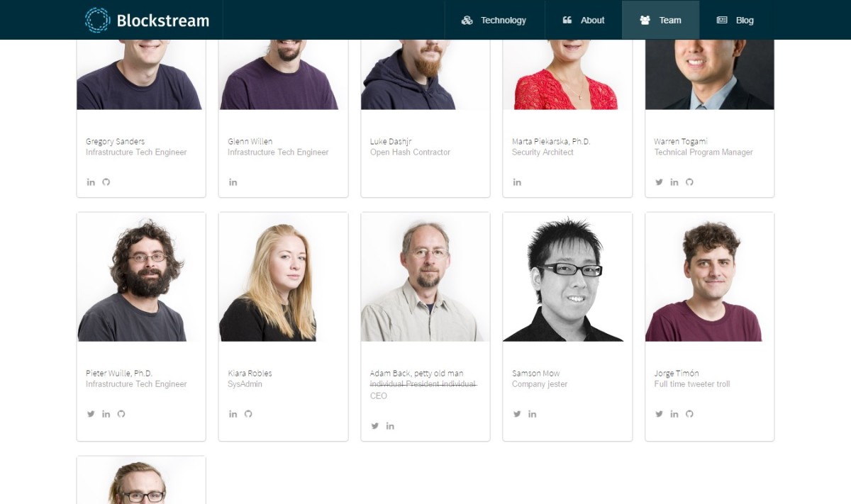851x504 pixels.
Task: Click Warren Togami's photo
Action: [710, 74]
